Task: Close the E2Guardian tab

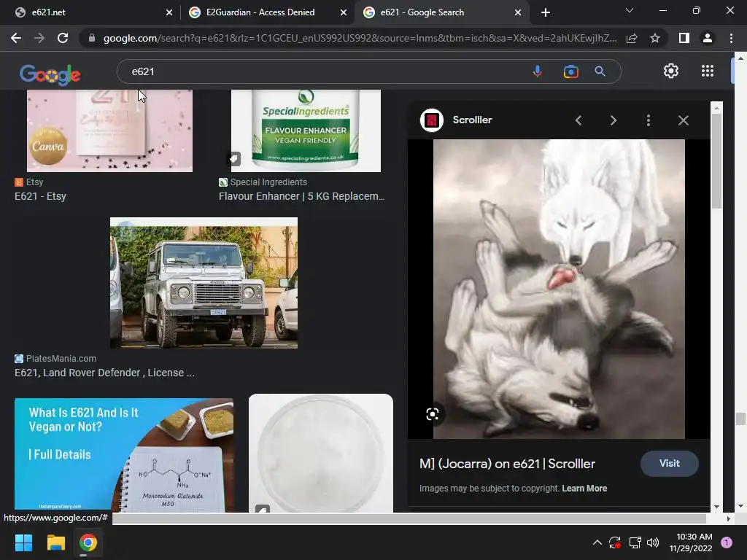Action: 344,12
